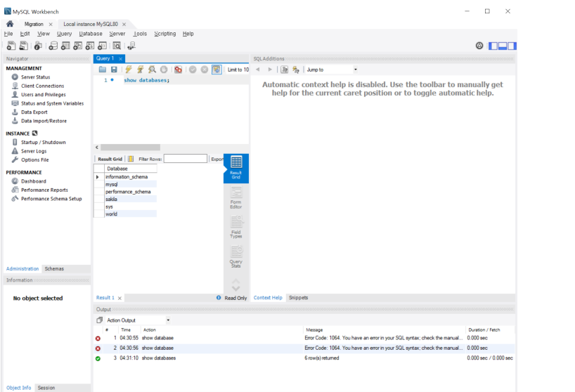Switch to the Snippets tab
The image size is (575, 392).
tap(298, 297)
